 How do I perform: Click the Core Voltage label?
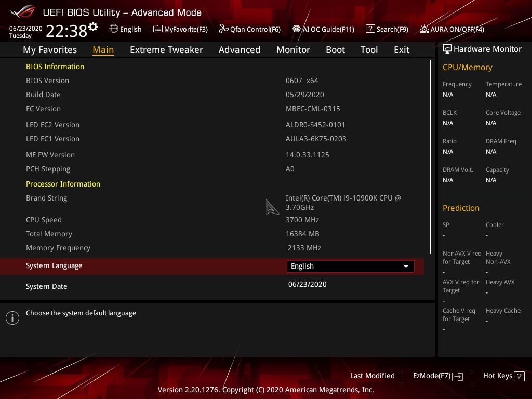(x=503, y=113)
